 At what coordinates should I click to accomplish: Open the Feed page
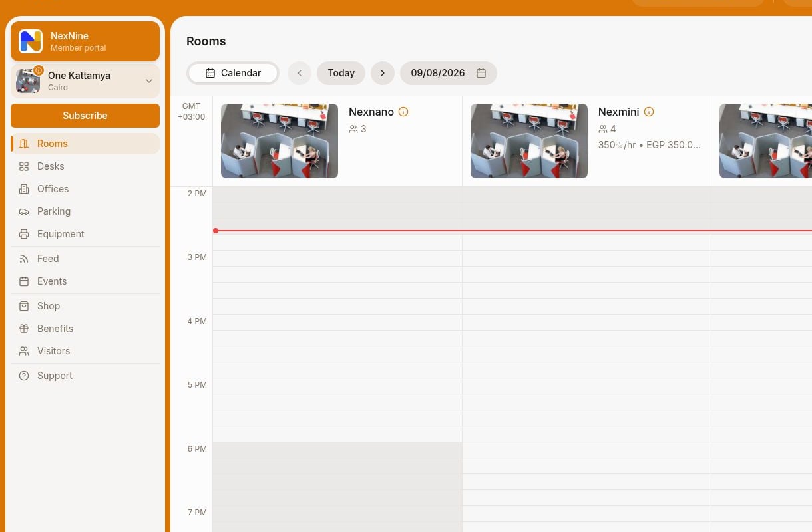pyautogui.click(x=85, y=259)
